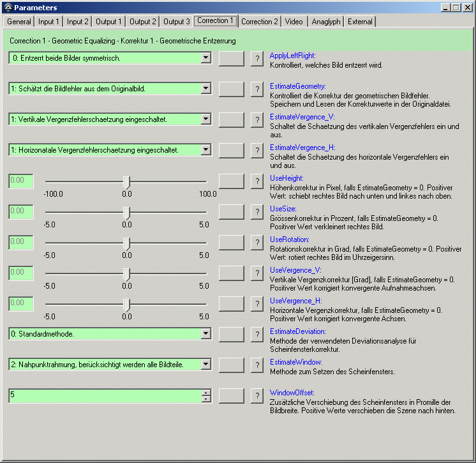The width and height of the screenshot is (476, 463).
Task: Open the Anaglyph tab
Action: 326,22
